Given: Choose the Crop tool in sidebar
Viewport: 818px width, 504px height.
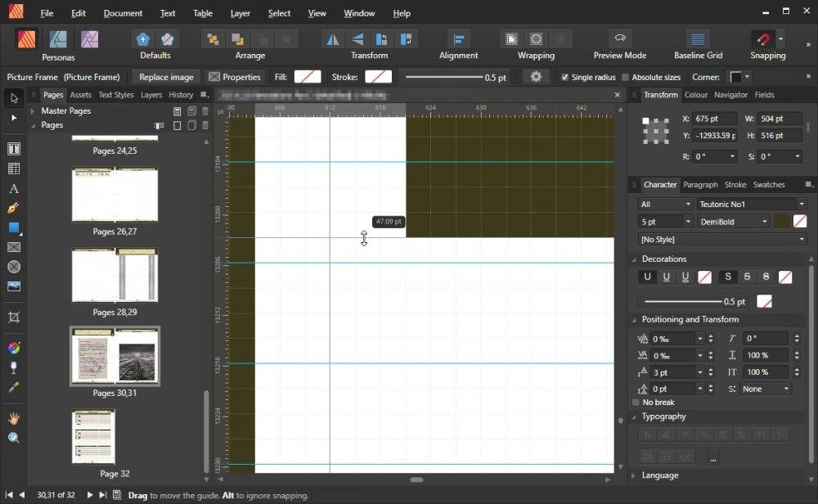Looking at the screenshot, I should pos(14,317).
